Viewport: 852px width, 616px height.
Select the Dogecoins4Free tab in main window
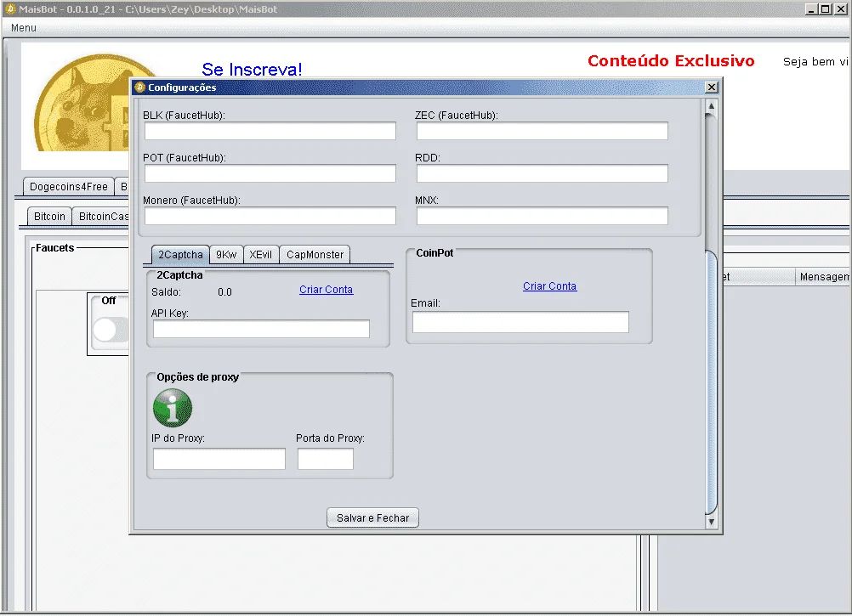pyautogui.click(x=69, y=187)
